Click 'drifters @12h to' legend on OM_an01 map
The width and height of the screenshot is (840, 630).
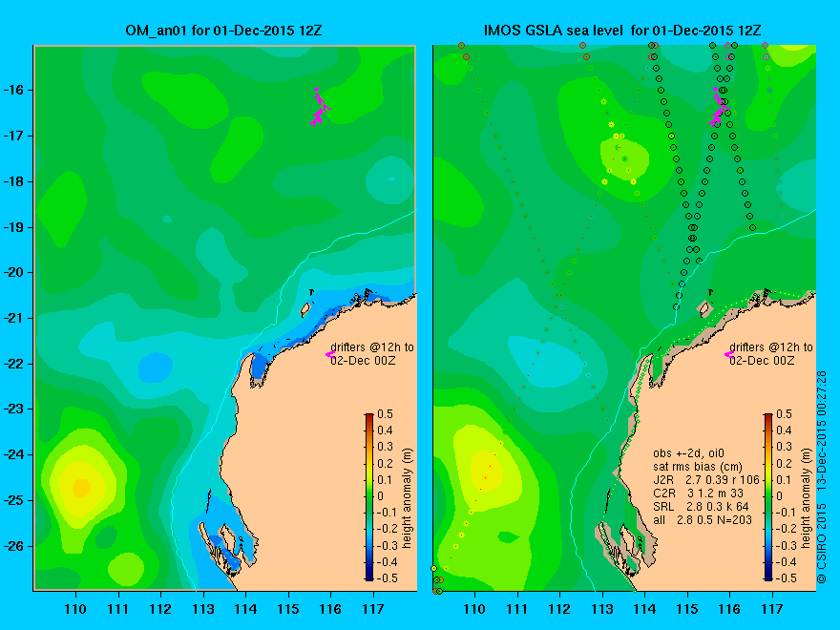pos(371,347)
